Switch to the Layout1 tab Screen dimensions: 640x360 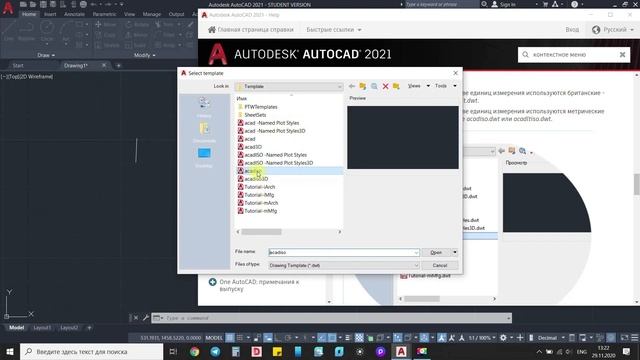pos(42,328)
